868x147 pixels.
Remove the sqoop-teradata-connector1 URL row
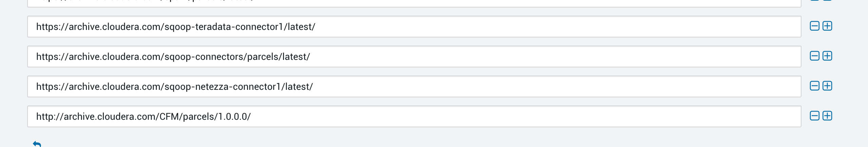(x=814, y=26)
